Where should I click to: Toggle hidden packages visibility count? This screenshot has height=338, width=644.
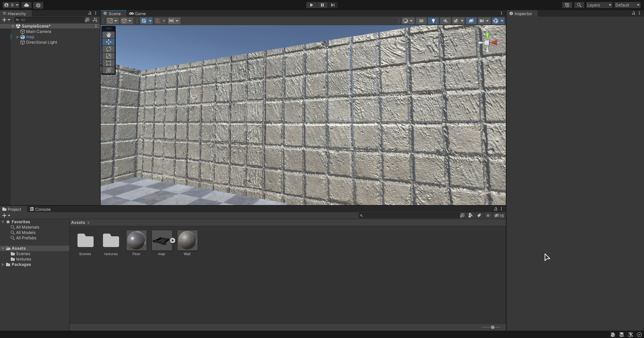[x=499, y=215]
